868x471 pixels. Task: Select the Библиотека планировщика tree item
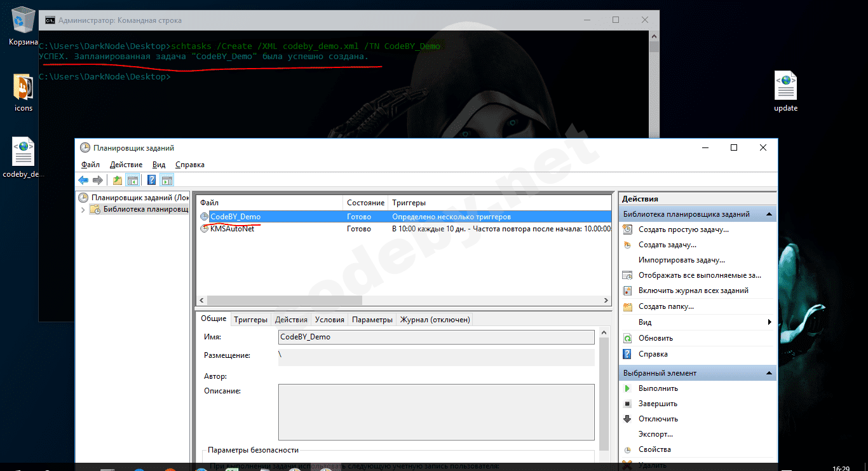coord(140,210)
